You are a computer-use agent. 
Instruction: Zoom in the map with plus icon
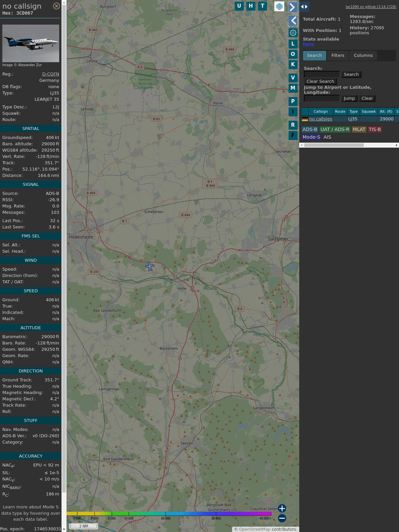point(282,508)
